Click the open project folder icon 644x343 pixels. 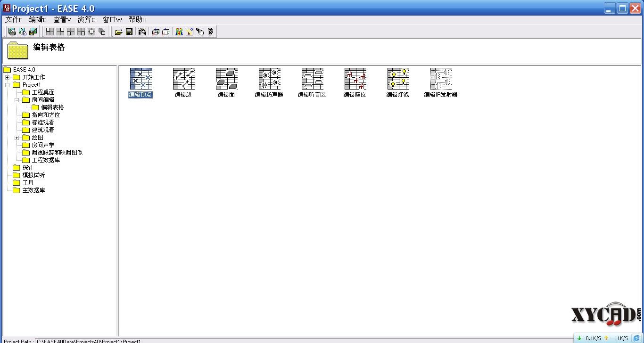click(x=119, y=32)
